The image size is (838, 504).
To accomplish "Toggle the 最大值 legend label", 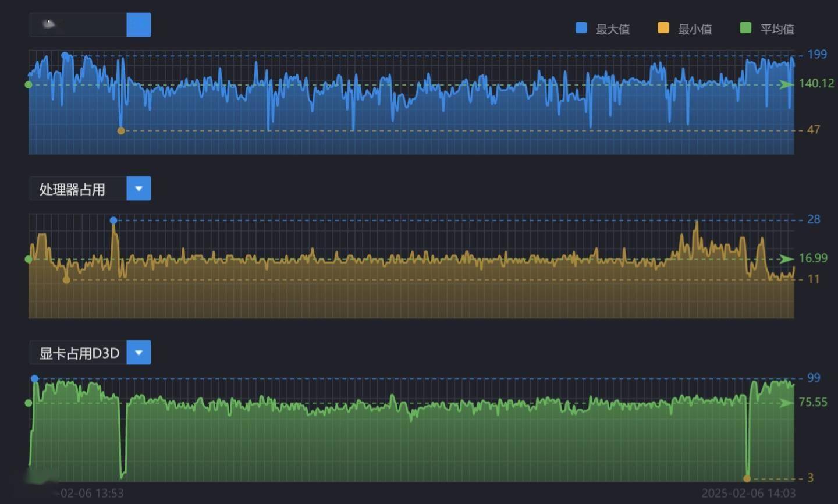I will [612, 29].
